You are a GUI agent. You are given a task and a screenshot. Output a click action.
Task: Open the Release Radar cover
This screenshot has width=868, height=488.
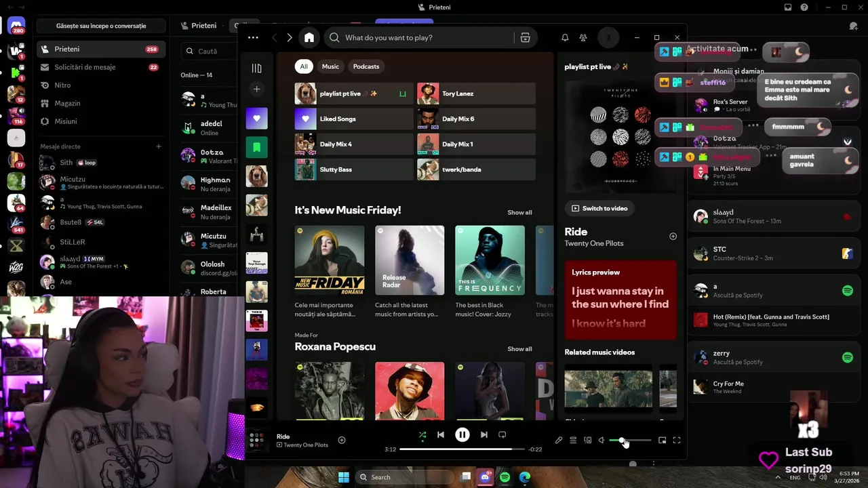pyautogui.click(x=410, y=260)
